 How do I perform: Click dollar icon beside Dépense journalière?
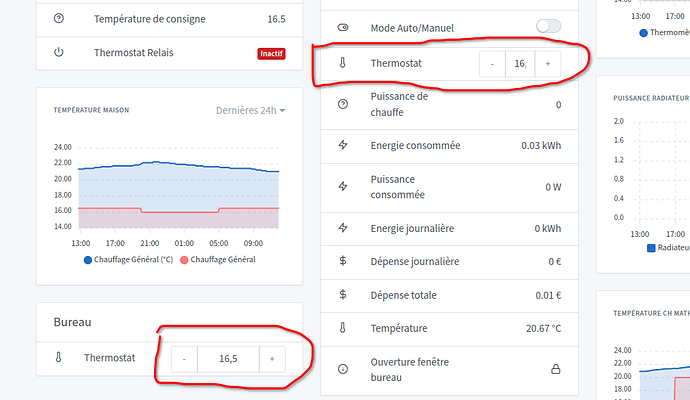point(343,262)
